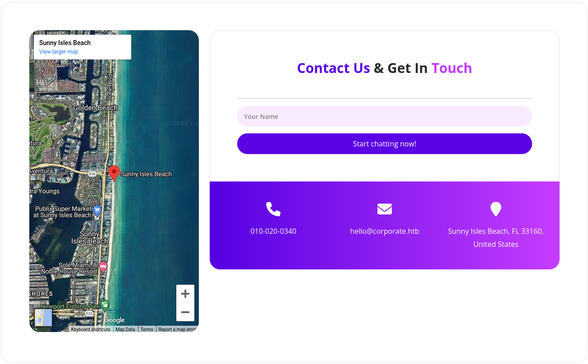Click the white phone handset icon
The image size is (588, 364).
(x=273, y=209)
